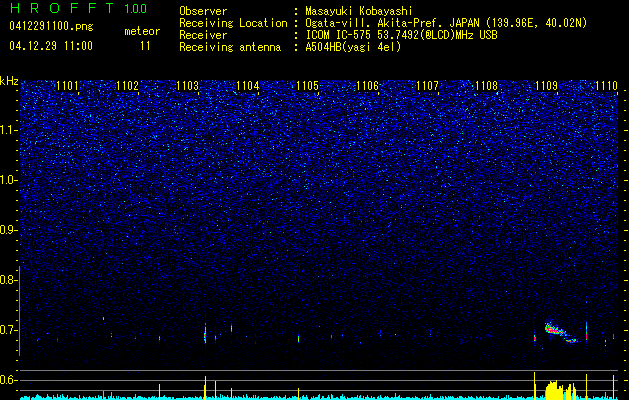Viewport: 629px width, 400px height.
Task: Click the 1.0 kHz axis label
Action: pos(9,180)
